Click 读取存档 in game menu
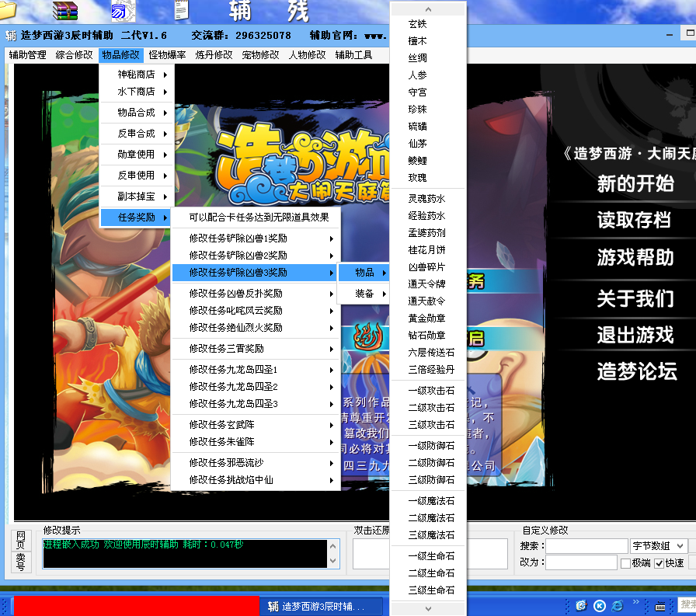This screenshot has height=616, width=696. [x=634, y=220]
